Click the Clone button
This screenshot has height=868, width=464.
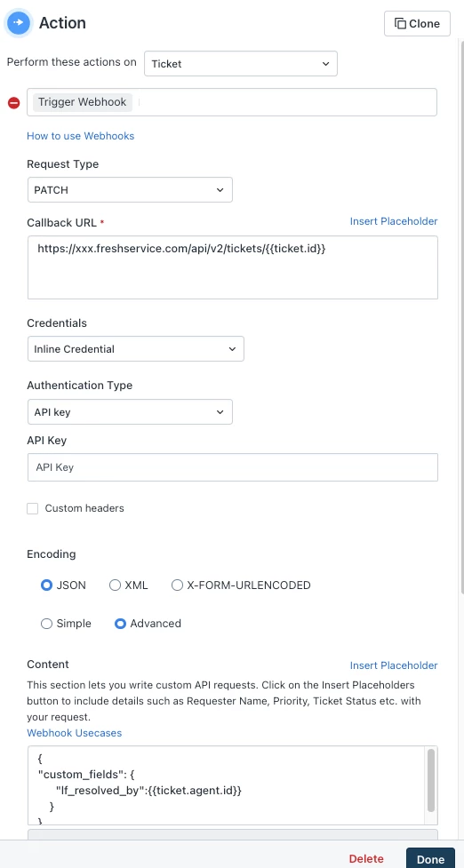(417, 24)
